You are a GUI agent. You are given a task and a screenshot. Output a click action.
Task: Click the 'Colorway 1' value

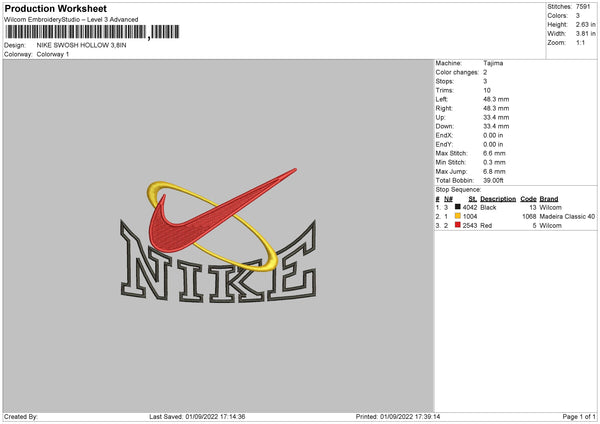53,54
